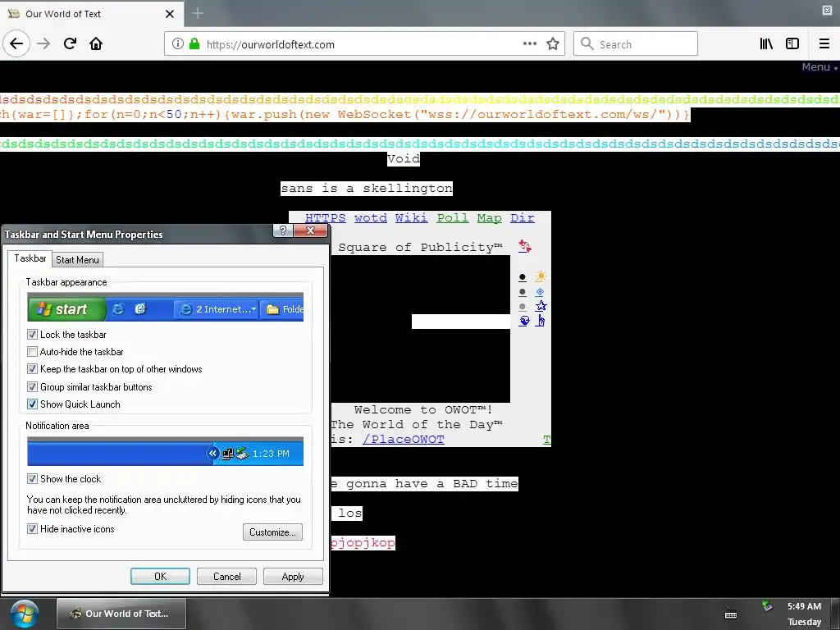Click the Safely Remove Hardware tray icon
Image resolution: width=840 pixels, height=630 pixels.
pyautogui.click(x=767, y=606)
